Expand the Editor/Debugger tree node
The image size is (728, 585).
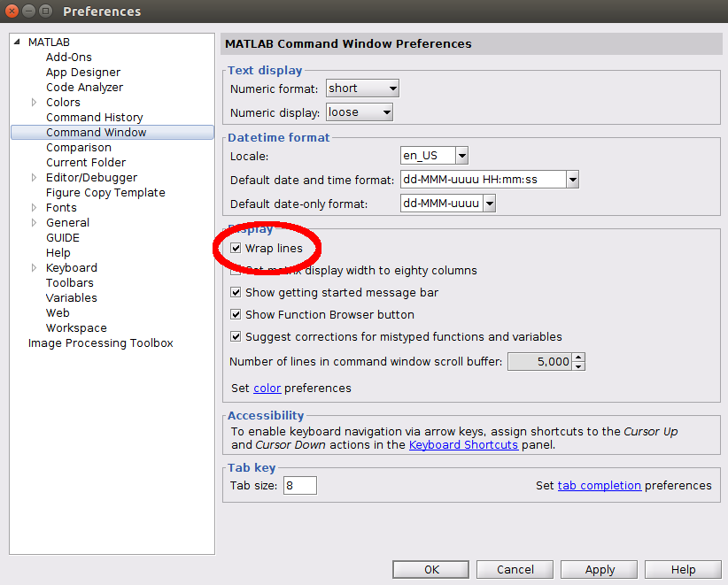tap(34, 177)
